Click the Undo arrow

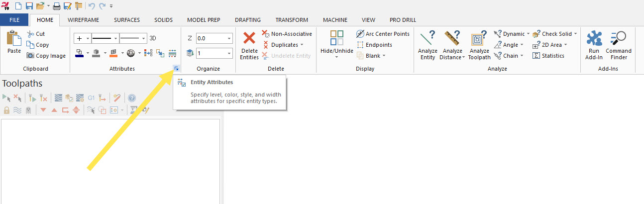(92, 6)
